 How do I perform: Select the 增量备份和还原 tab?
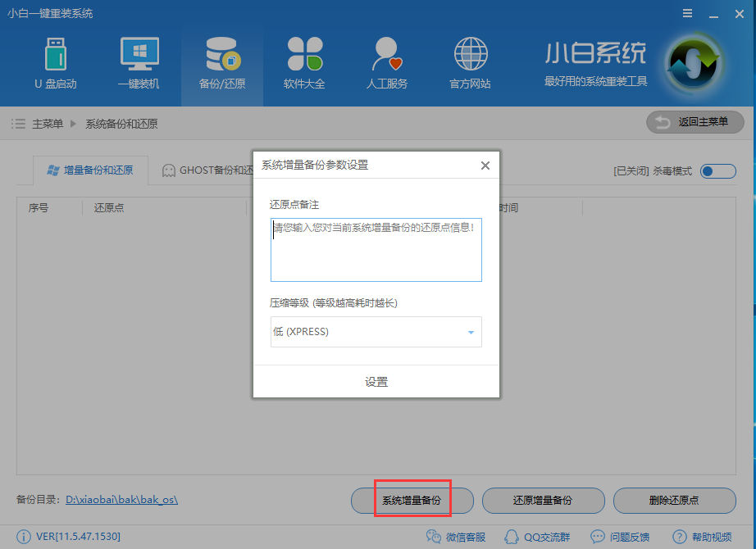click(x=90, y=170)
